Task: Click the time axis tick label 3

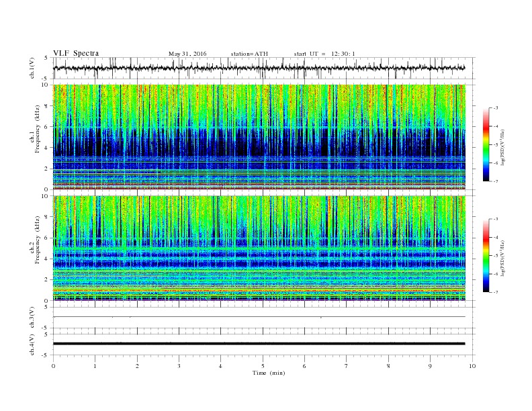Action: click(179, 366)
